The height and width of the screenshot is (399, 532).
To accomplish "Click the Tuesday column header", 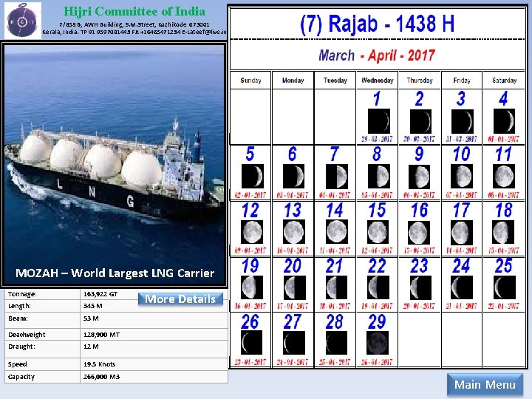I will point(335,81).
